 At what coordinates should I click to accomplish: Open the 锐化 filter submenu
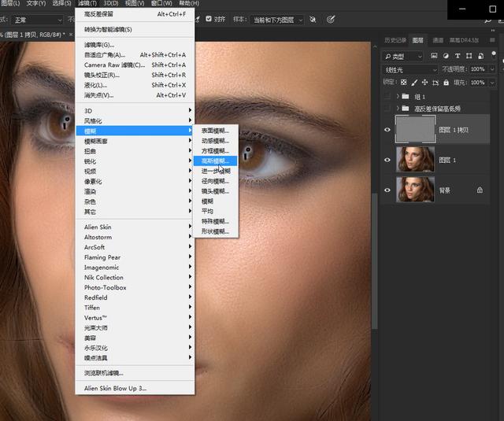(135, 161)
